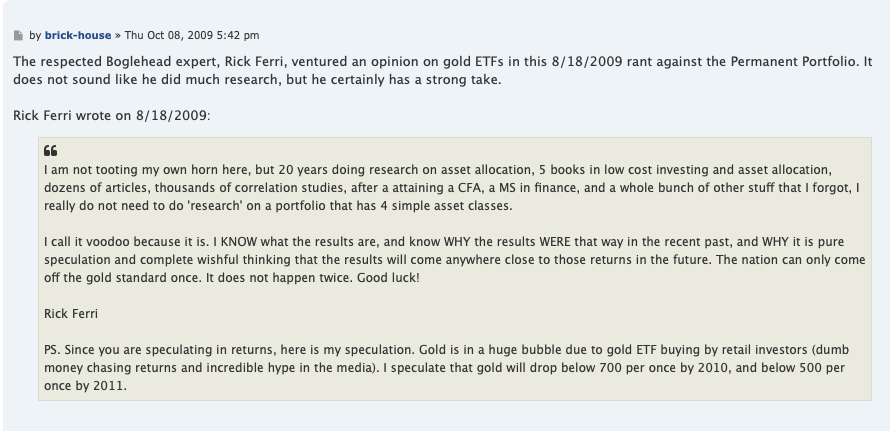890x431 pixels.
Task: Click the word "by" before the author name
Action: pos(35,36)
